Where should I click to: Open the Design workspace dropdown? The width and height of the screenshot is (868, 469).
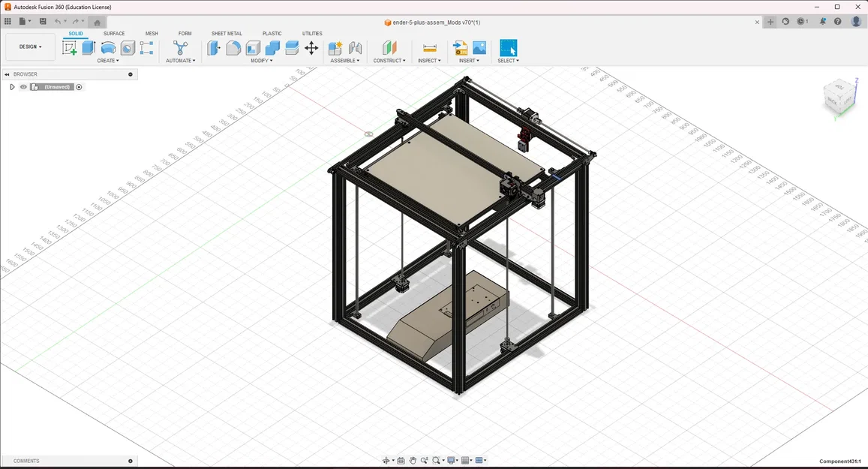coord(31,47)
